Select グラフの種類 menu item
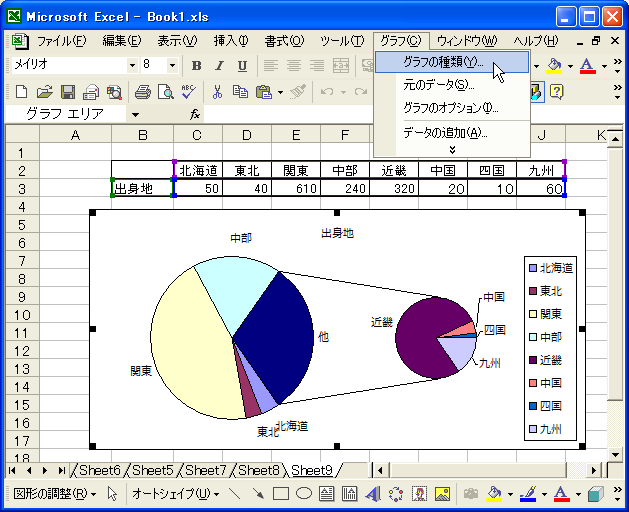The height and width of the screenshot is (512, 629). click(452, 62)
